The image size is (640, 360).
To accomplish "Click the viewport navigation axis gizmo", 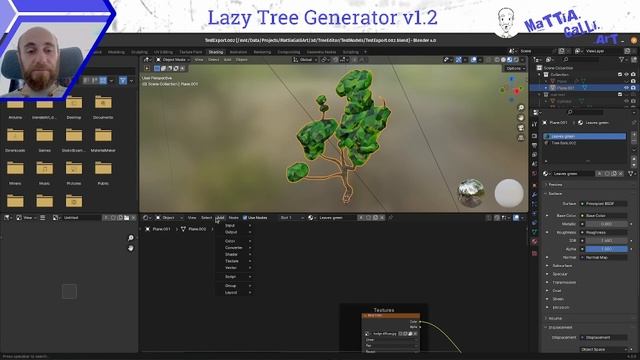I will pos(512,89).
